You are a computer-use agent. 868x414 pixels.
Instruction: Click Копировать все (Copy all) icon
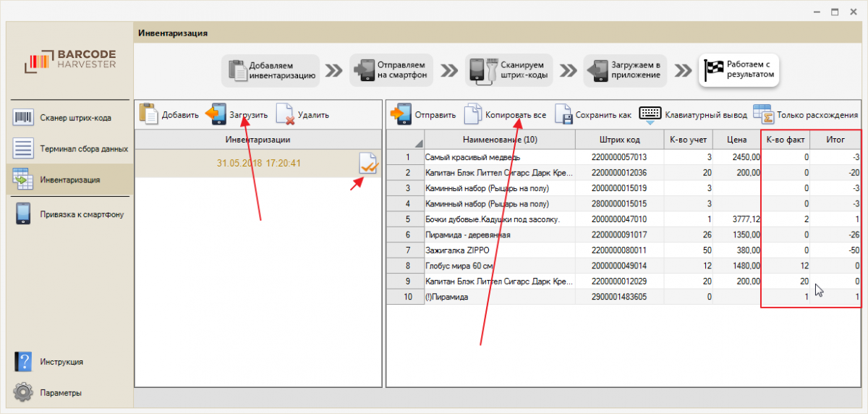472,114
